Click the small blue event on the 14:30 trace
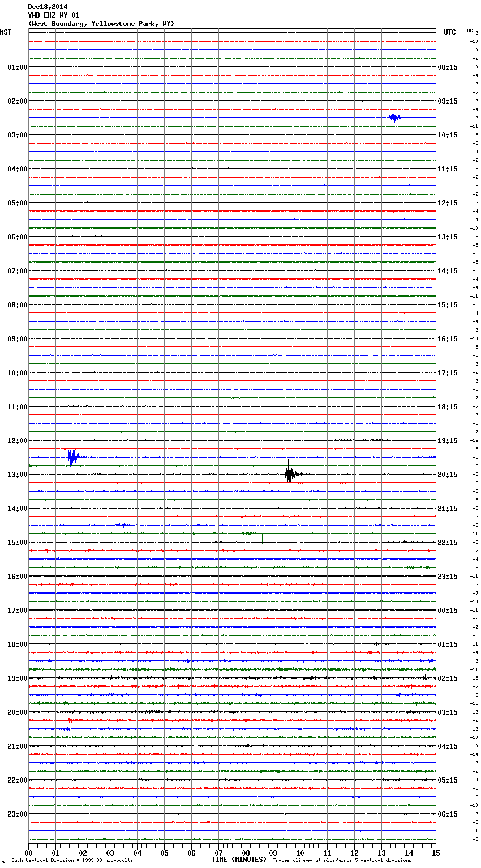481x868 pixels. pyautogui.click(x=122, y=525)
